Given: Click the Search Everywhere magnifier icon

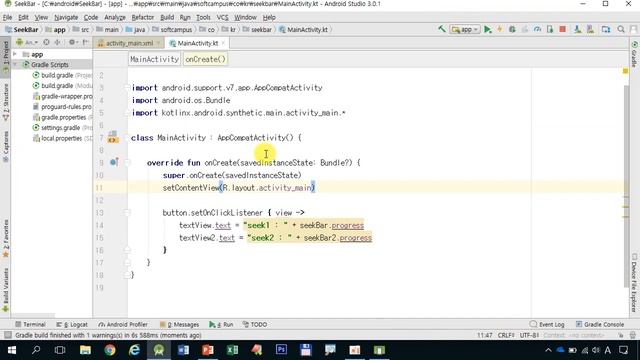Looking at the screenshot, I should point(621,29).
